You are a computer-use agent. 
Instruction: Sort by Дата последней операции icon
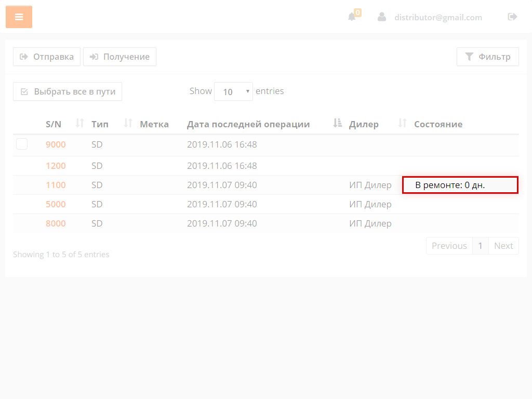(338, 123)
